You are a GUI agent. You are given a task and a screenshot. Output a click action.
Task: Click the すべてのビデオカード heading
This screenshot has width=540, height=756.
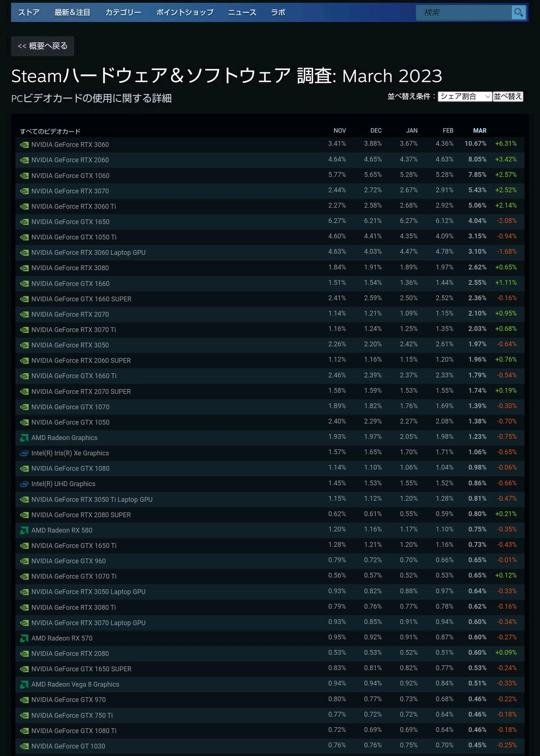50,131
